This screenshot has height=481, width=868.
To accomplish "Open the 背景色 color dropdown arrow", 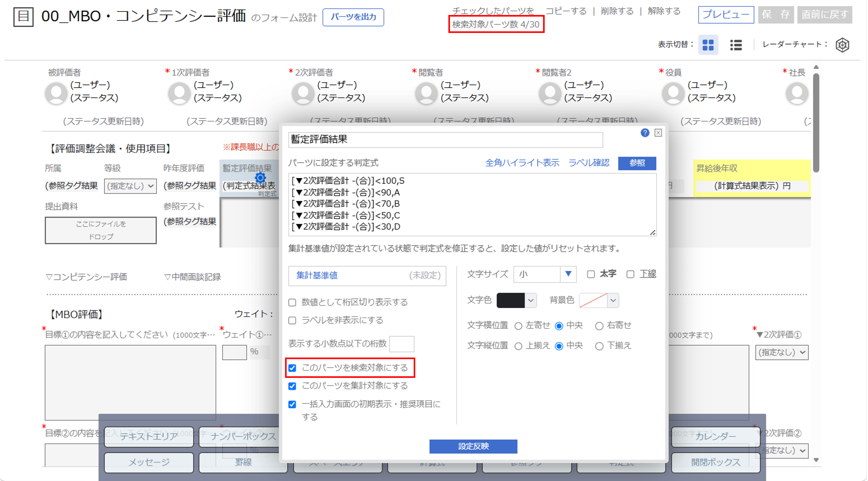I will 613,300.
